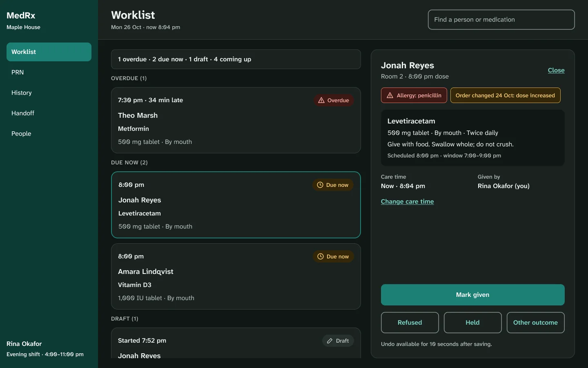Click the Levetiracetam heading in the detail panel
588x368 pixels.
[x=411, y=121]
